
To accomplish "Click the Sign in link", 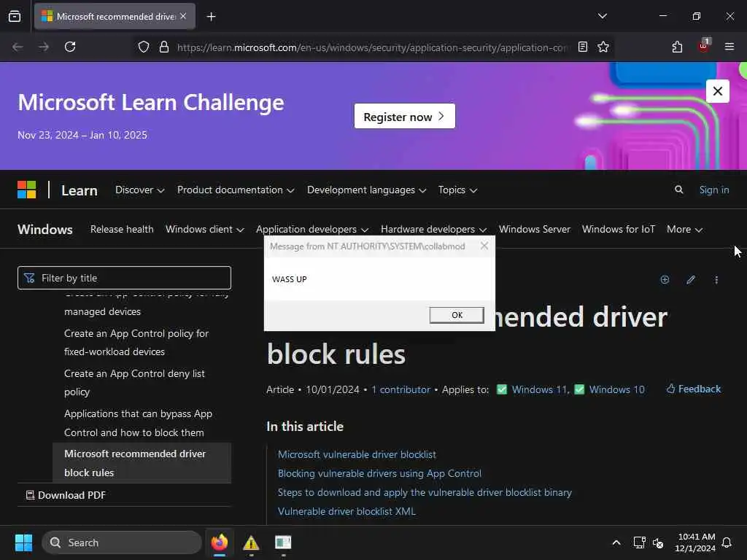I will click(x=713, y=190).
